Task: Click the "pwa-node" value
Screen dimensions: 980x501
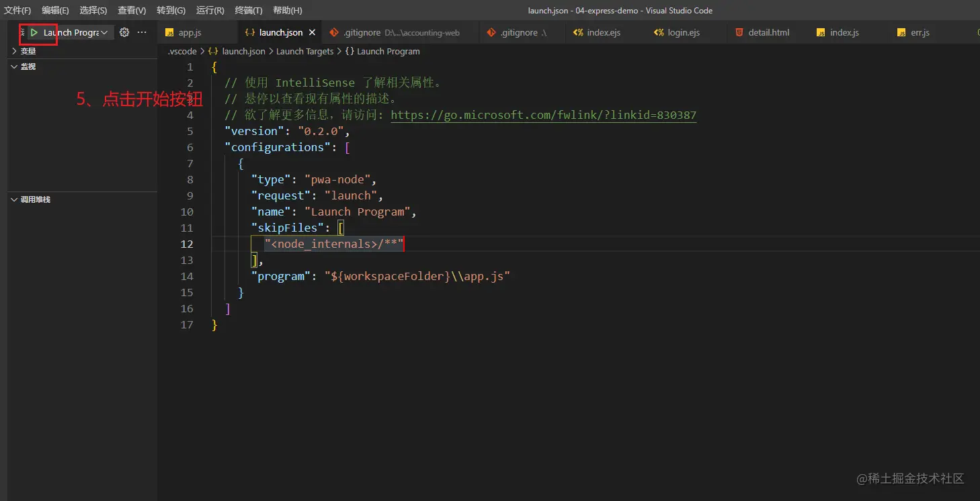Action: pos(337,179)
